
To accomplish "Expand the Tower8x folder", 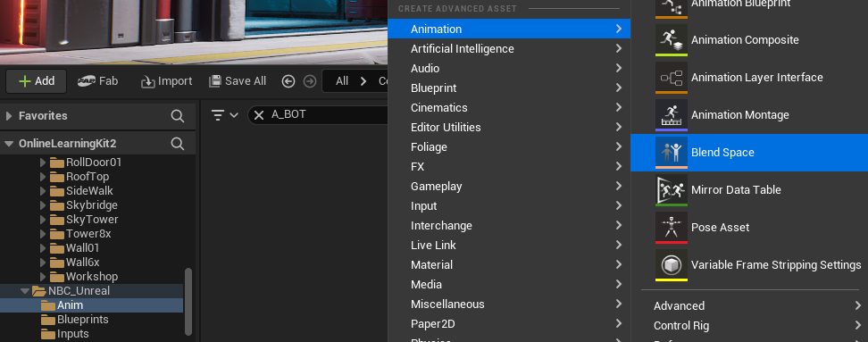I will (x=43, y=234).
